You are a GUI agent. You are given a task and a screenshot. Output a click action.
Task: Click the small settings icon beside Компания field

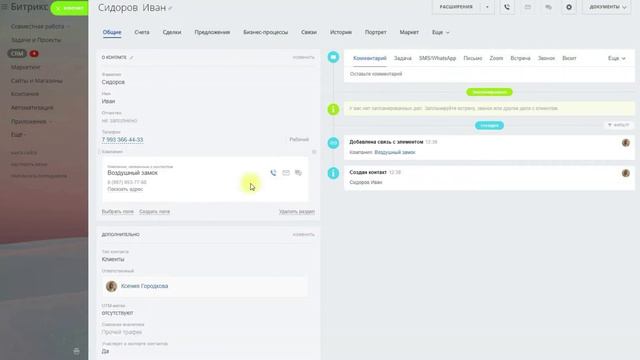tap(314, 152)
